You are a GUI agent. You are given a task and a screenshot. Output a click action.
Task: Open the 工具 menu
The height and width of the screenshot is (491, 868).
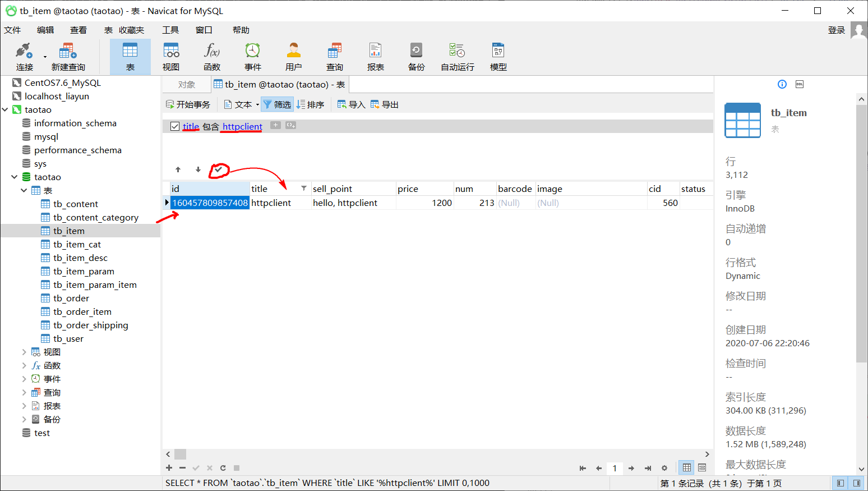(170, 30)
